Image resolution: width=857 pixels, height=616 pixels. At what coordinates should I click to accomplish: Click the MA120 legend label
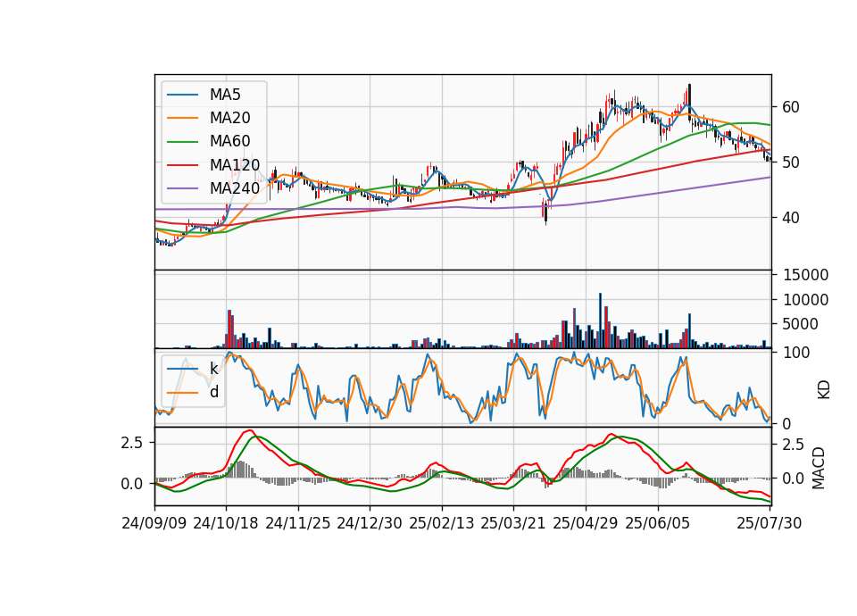pyautogui.click(x=235, y=165)
